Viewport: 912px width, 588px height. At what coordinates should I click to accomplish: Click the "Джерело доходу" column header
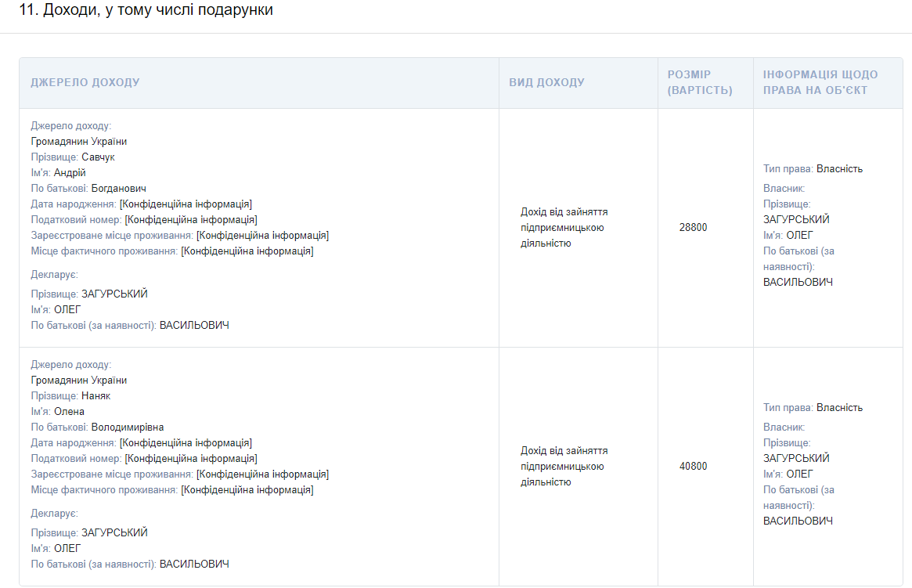85,82
